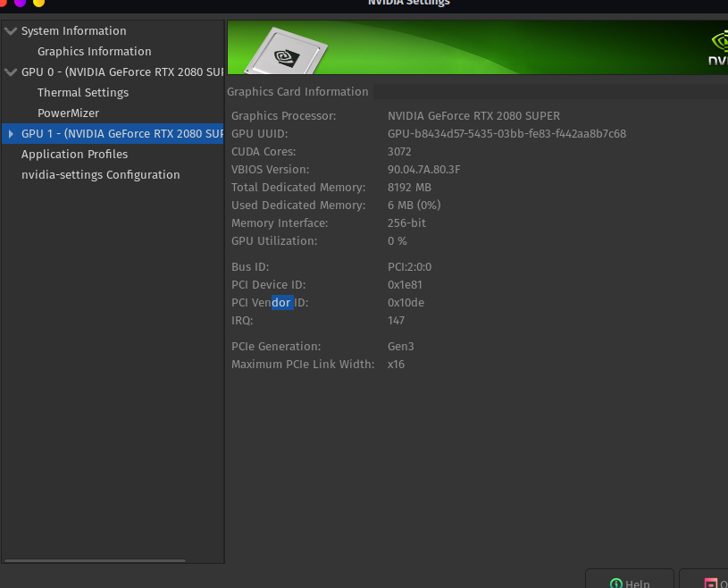Click the GPU UUID value GPU-b8434d57-5435-03bb-fe83-f442aa8b7c68

(x=507, y=134)
